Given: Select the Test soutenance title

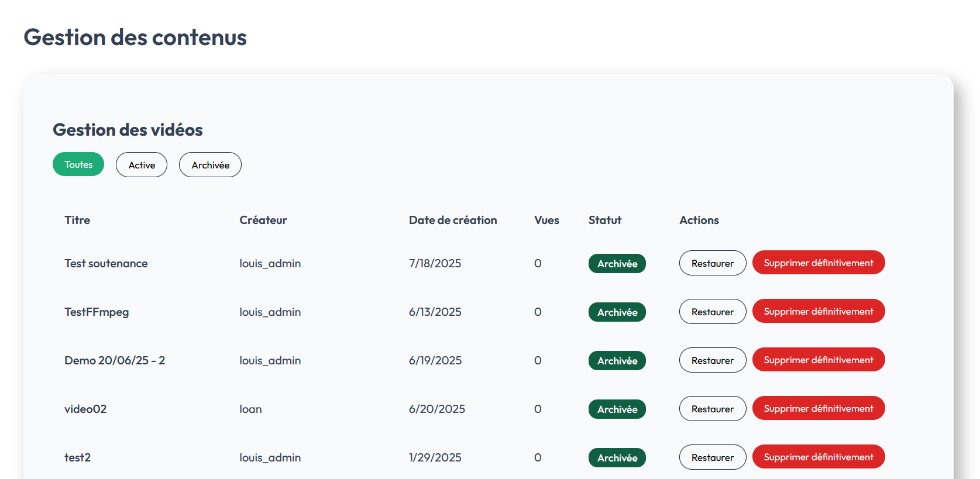Looking at the screenshot, I should [106, 263].
